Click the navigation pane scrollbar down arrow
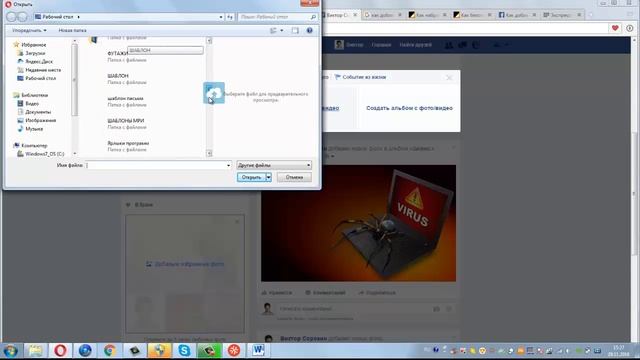 coord(74,153)
